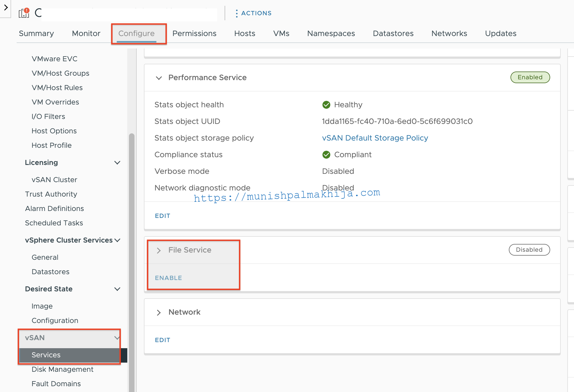
Task: Click the 'Network diagnostic mode' label
Action: click(202, 188)
